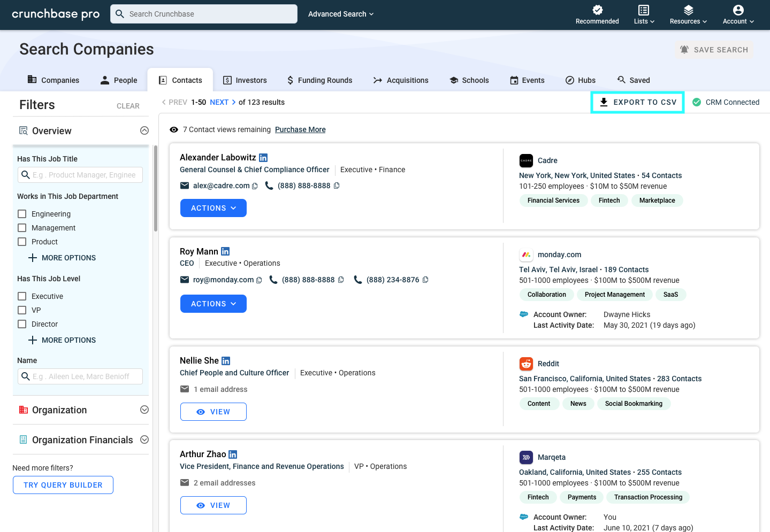The height and width of the screenshot is (532, 770).
Task: Open Recommended in top navigation
Action: pyautogui.click(x=597, y=15)
